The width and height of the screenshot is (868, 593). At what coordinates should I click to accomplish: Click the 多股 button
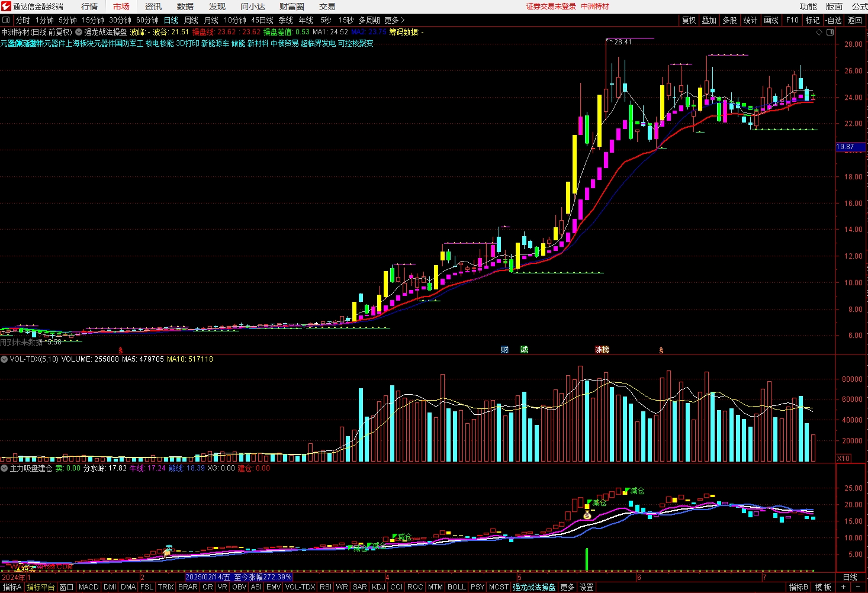coord(729,20)
